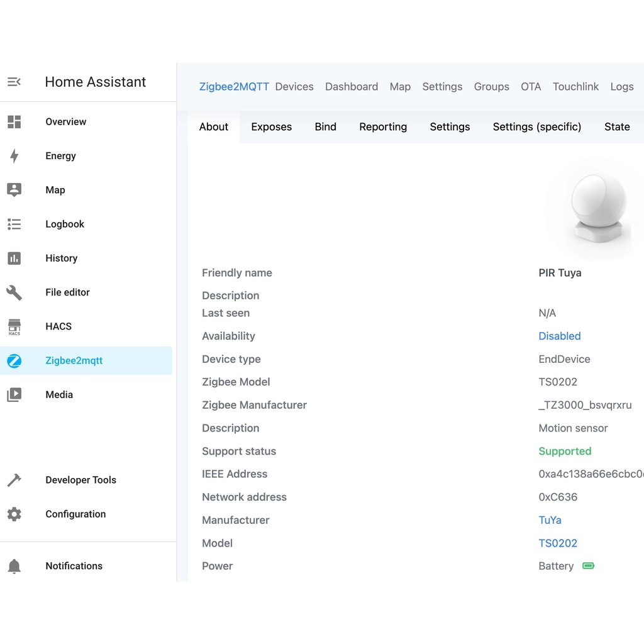Select the Settings (specific) tab
644x644 pixels.
(536, 127)
